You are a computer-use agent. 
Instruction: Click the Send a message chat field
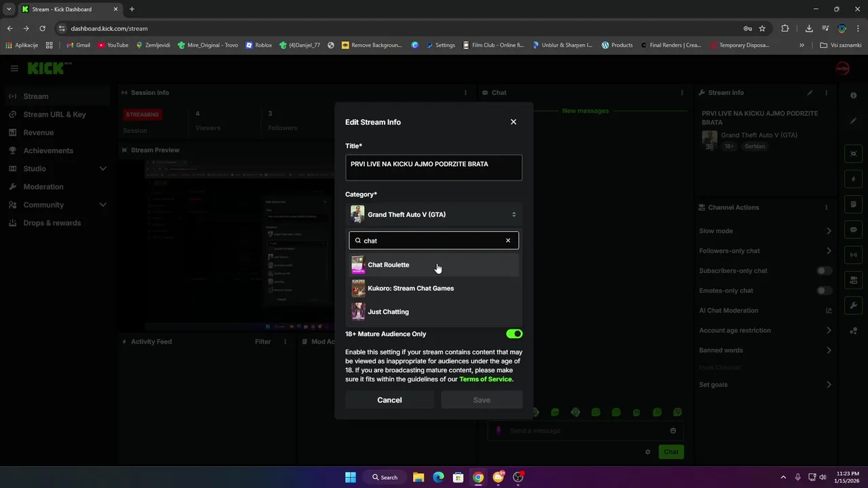pos(586,430)
